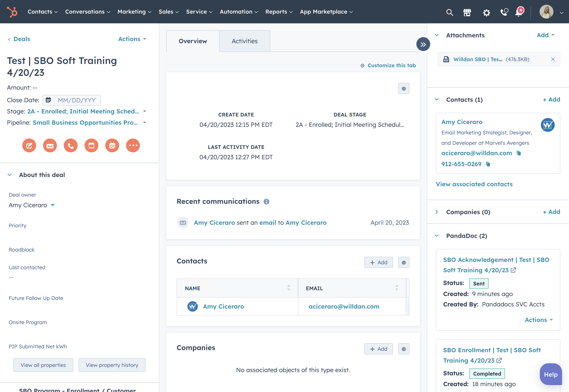Image resolution: width=569 pixels, height=392 pixels.
Task: Open gear settings on the overview highlights card
Action: click(x=404, y=88)
